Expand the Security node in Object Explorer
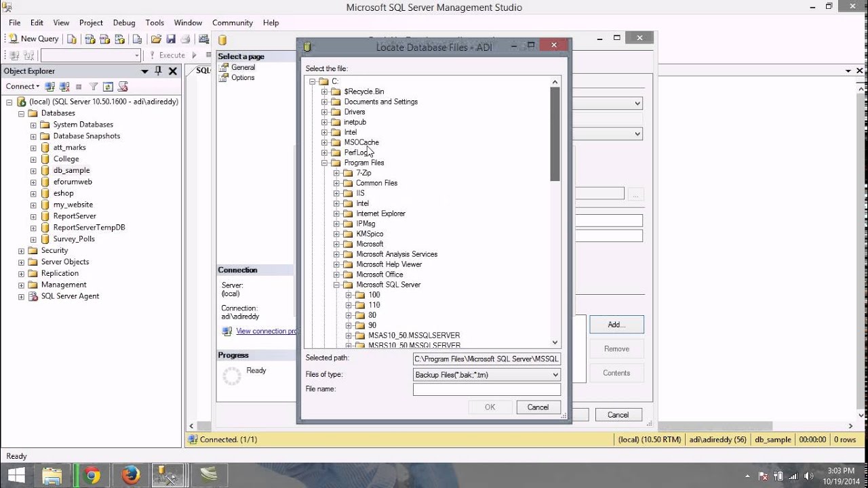Viewport: 868px width, 488px height. [21, 251]
